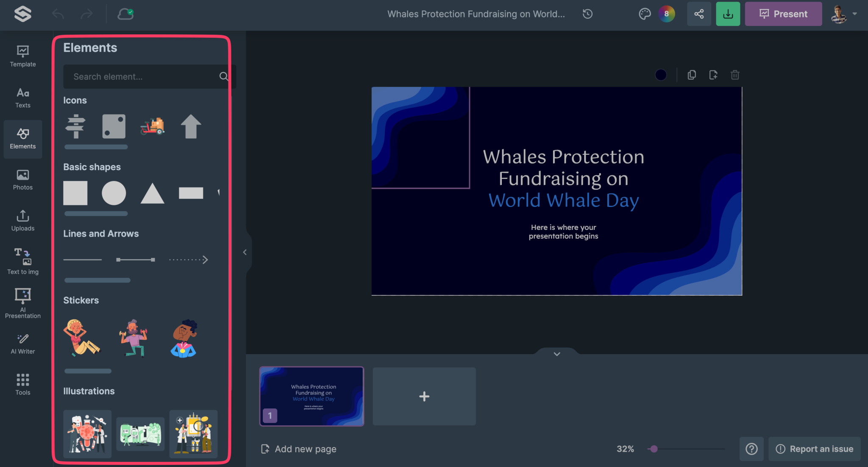Click the Undo icon

58,14
